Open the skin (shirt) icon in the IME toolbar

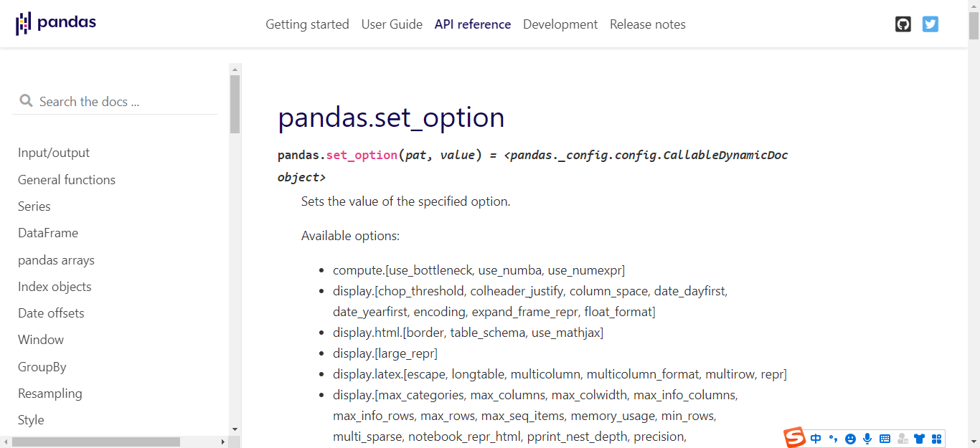[920, 439]
